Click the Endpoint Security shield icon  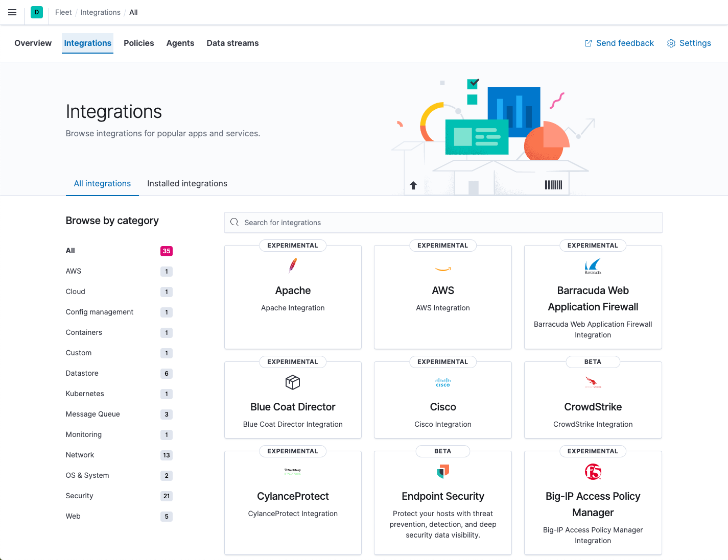(x=442, y=471)
